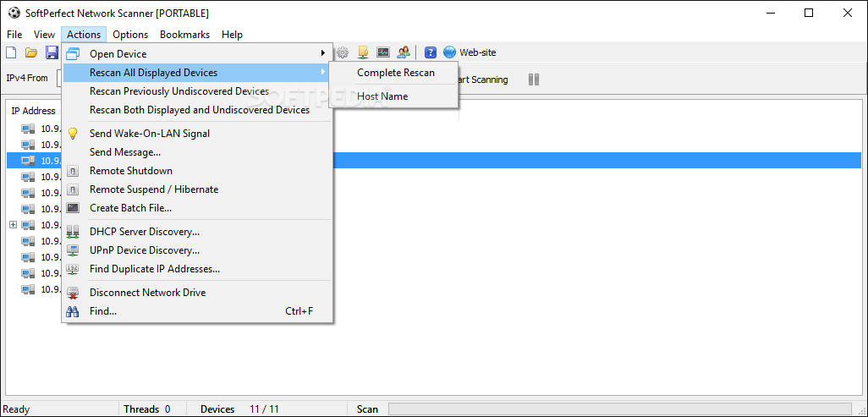Click the floppy disk save icon
Viewport: 868px width, 417px height.
coord(52,52)
